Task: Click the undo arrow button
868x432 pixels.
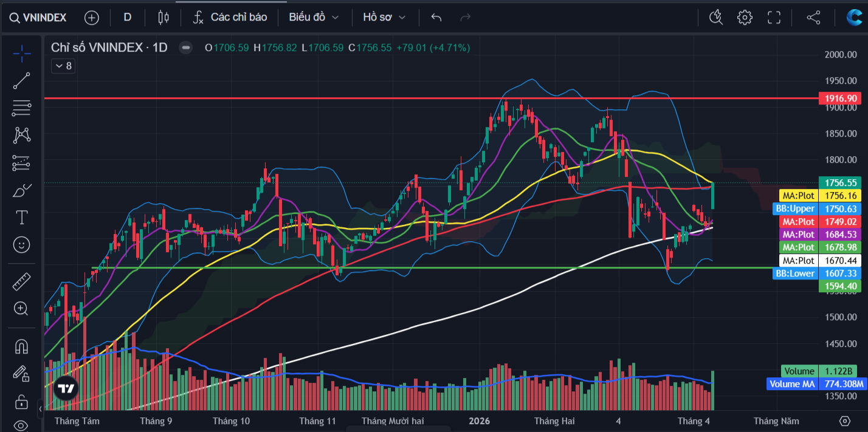Action: coord(436,18)
